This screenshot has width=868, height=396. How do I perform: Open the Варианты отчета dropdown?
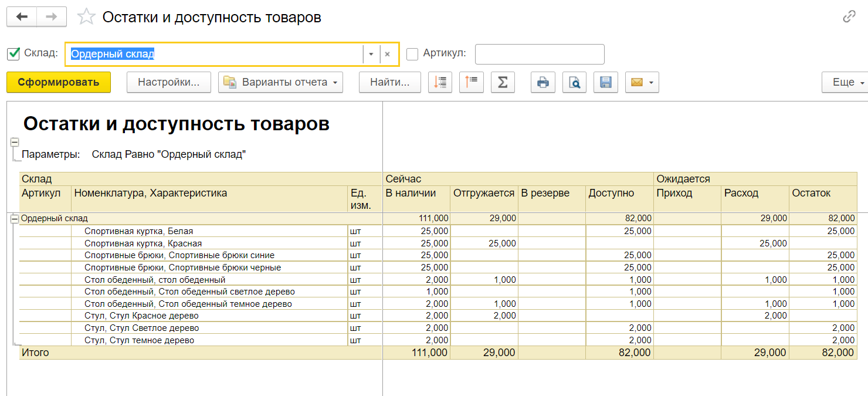point(280,82)
